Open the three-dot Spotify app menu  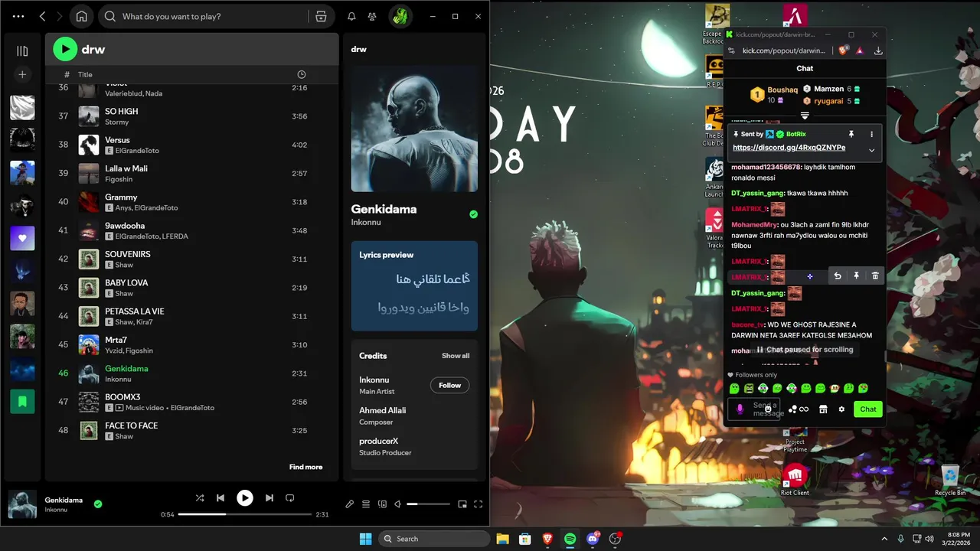tap(18, 16)
